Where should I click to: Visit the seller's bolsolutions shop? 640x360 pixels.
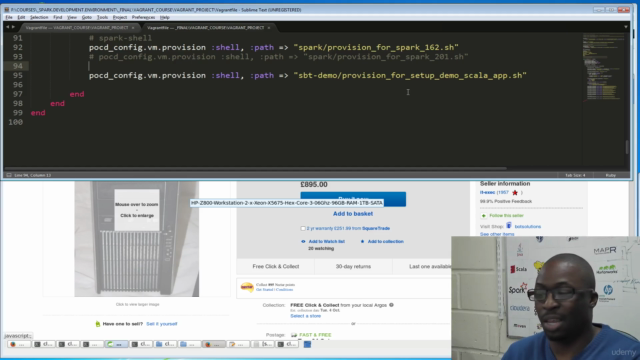(527, 227)
